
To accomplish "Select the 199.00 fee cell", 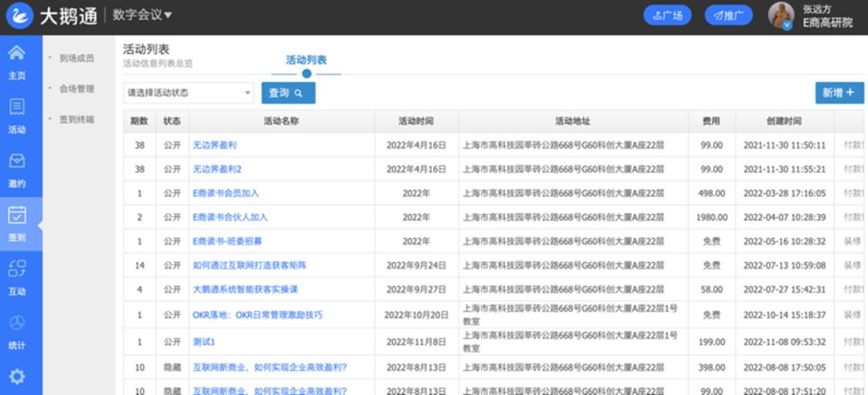I will [x=712, y=342].
